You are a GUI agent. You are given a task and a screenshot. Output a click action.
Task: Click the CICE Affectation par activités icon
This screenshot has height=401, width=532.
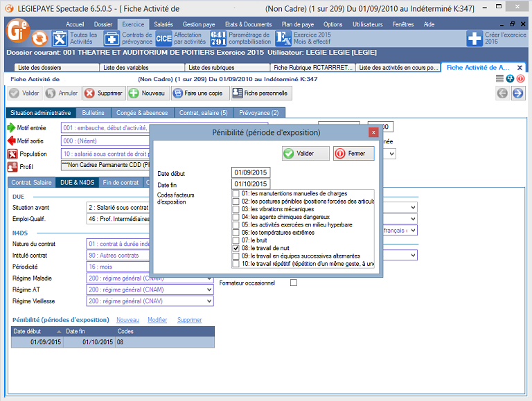(x=163, y=38)
